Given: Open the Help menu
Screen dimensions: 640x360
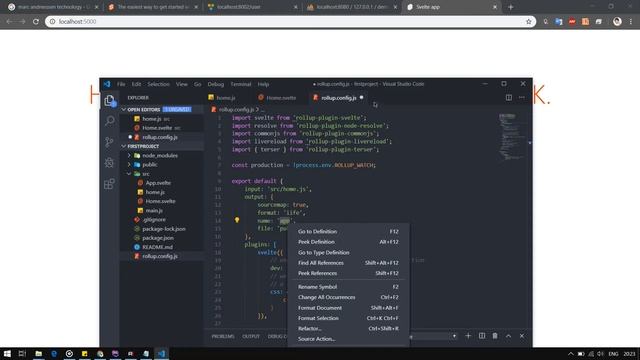Looking at the screenshot, I should (x=263, y=84).
